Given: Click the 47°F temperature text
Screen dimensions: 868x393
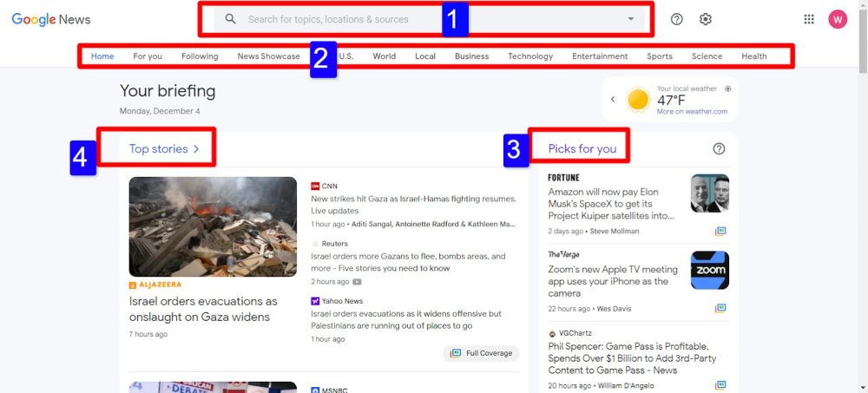Looking at the screenshot, I should pyautogui.click(x=671, y=100).
